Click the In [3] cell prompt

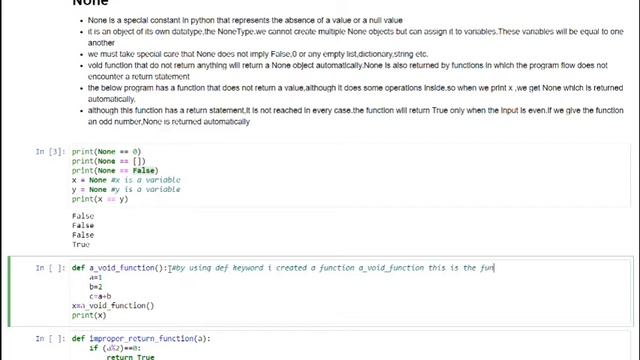(50, 152)
